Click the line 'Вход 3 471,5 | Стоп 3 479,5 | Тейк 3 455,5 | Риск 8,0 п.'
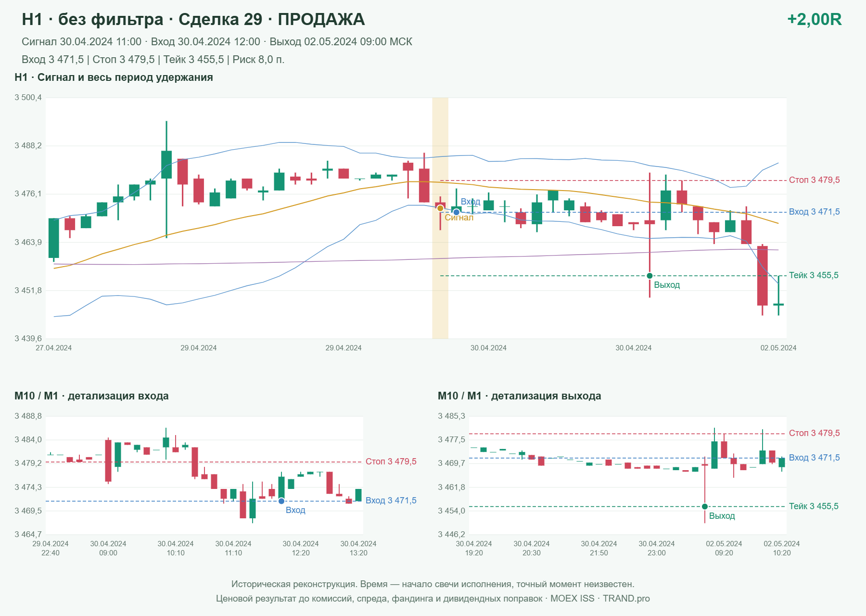The height and width of the screenshot is (616, 866). [153, 60]
